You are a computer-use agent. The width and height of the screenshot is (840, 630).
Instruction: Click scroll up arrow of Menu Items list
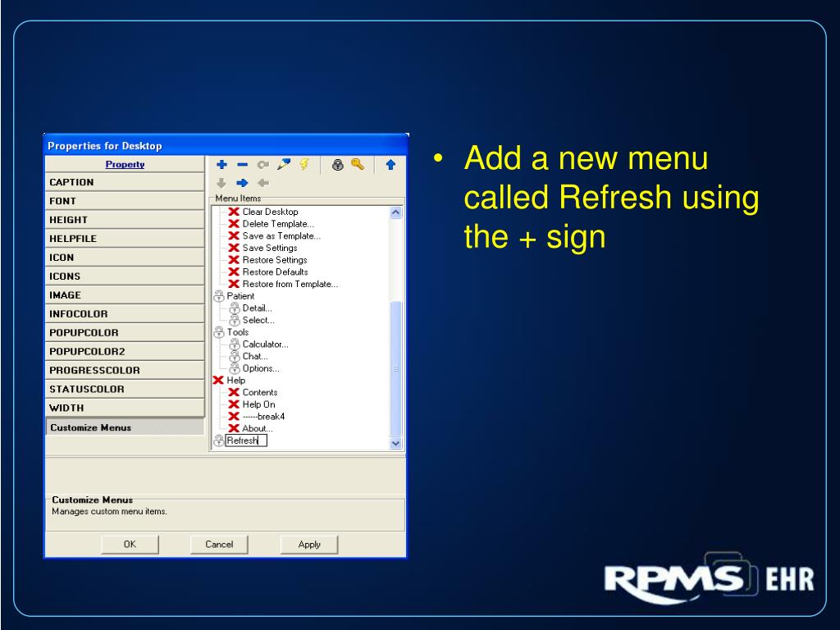point(396,212)
